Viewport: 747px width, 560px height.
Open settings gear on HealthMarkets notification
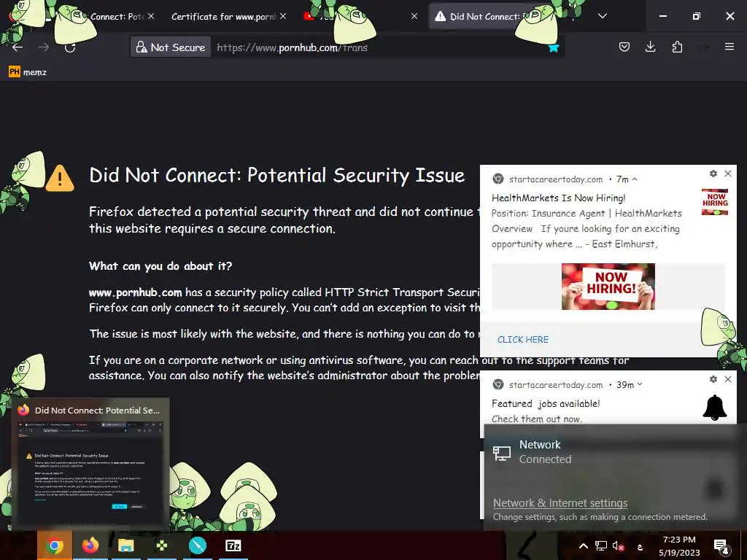coord(713,174)
